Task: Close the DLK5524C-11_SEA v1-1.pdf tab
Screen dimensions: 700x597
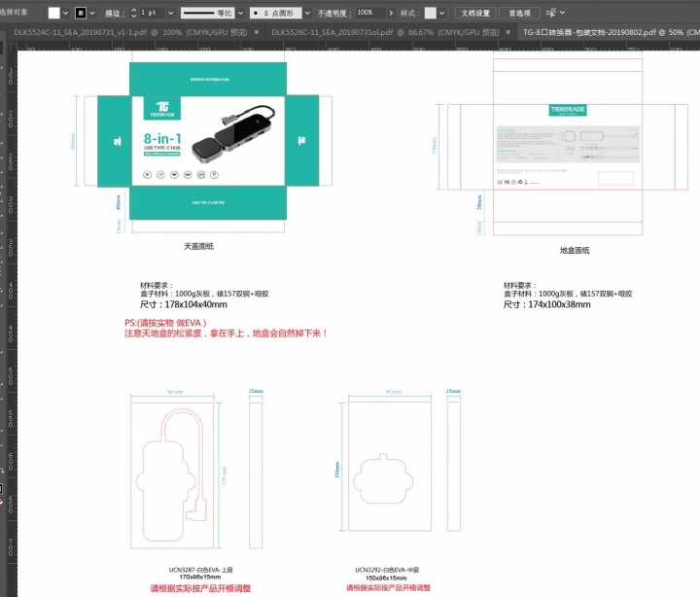Action: coord(256,31)
